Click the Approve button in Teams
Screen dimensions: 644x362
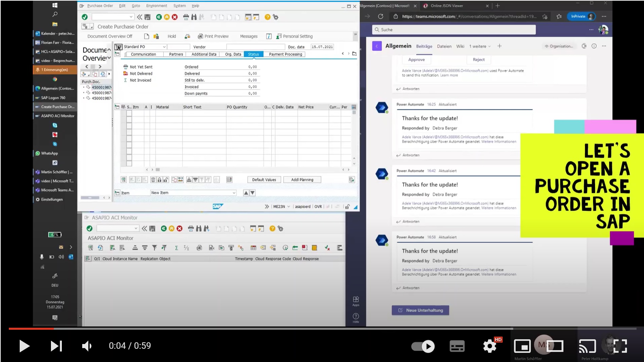tap(416, 59)
